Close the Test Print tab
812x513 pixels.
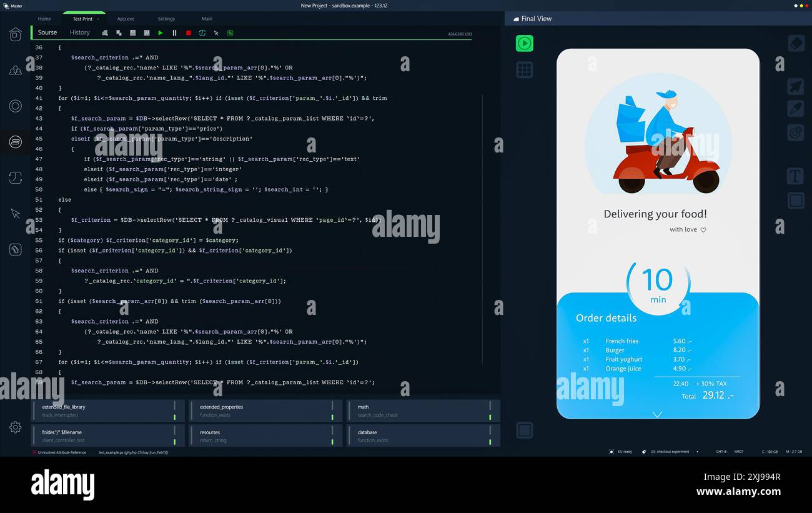tap(97, 19)
